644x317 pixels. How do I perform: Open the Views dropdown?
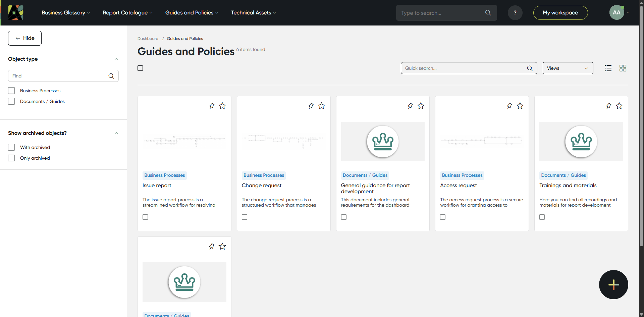click(568, 68)
